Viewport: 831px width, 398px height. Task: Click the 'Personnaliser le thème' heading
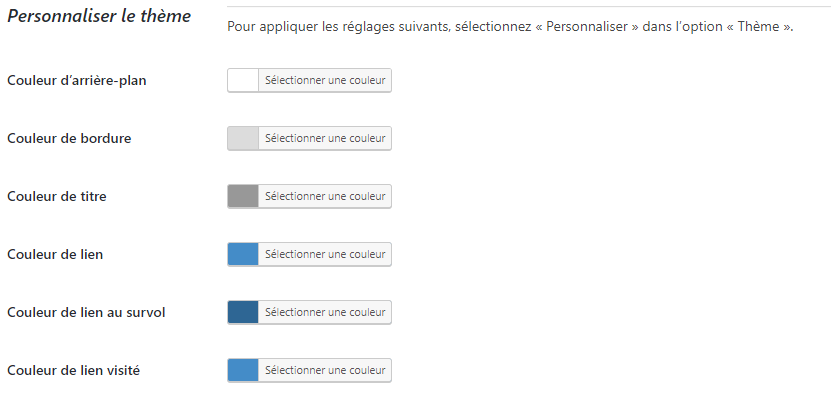(x=99, y=16)
